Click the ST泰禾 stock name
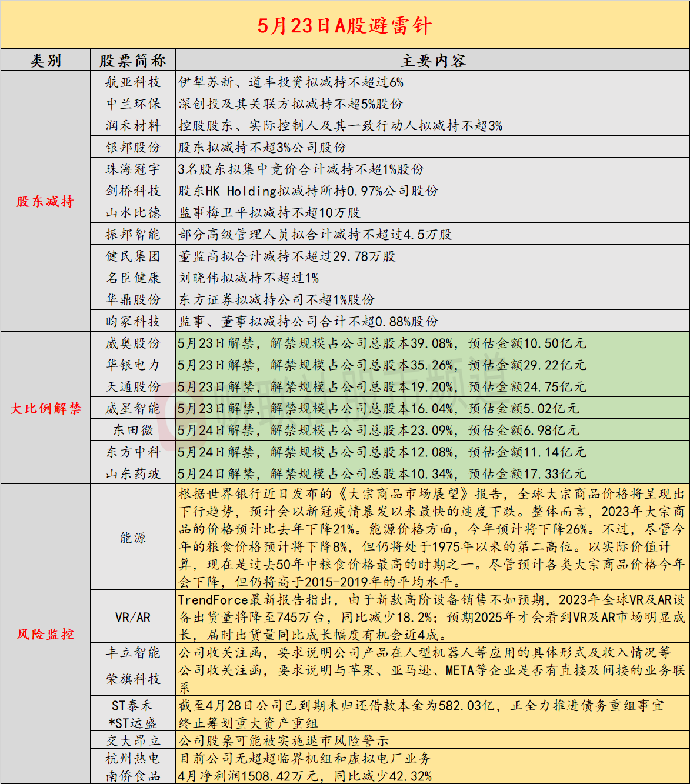 coord(133,705)
